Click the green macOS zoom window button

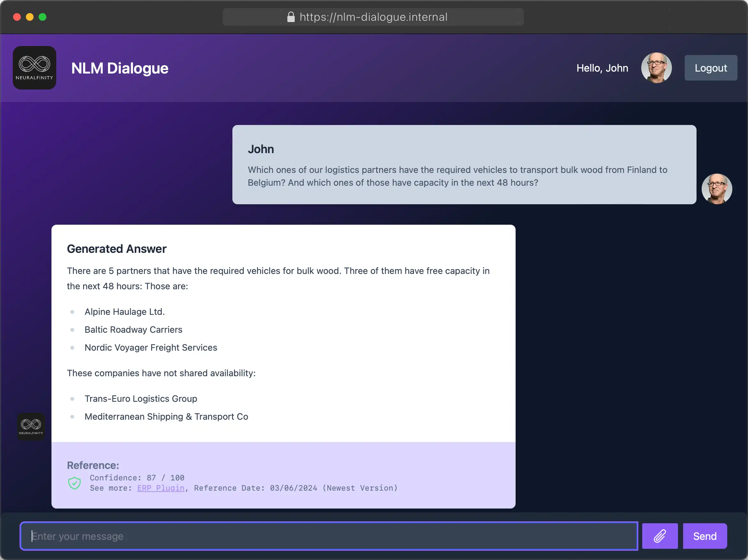[43, 17]
